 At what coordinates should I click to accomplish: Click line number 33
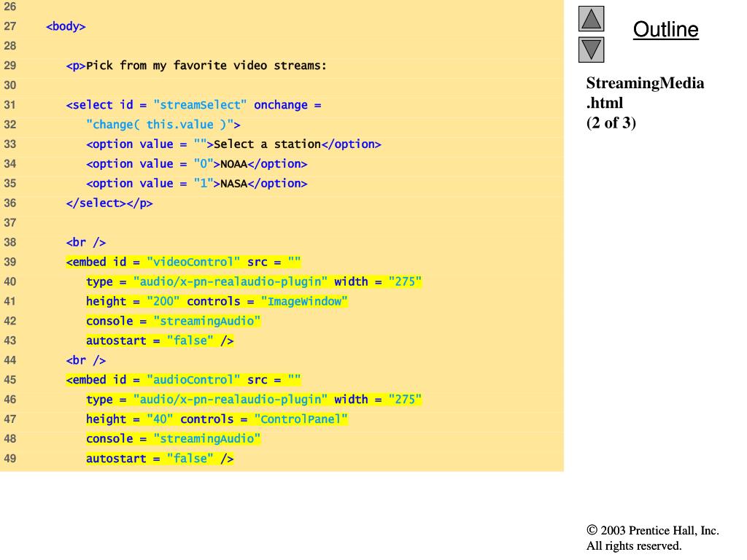[10, 144]
